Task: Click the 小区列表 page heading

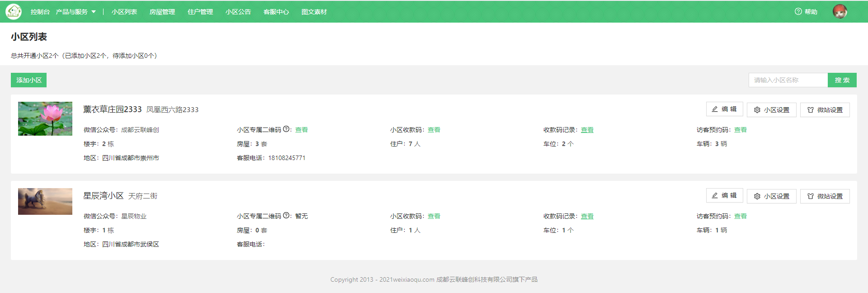Action: (29, 37)
